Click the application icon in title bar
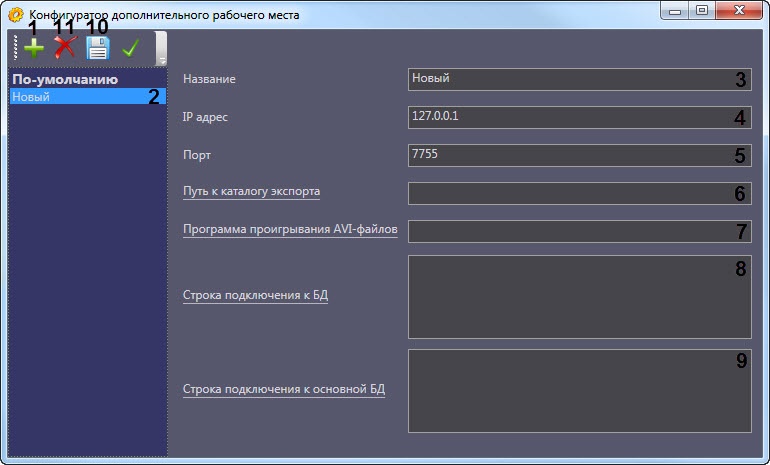 tap(15, 15)
